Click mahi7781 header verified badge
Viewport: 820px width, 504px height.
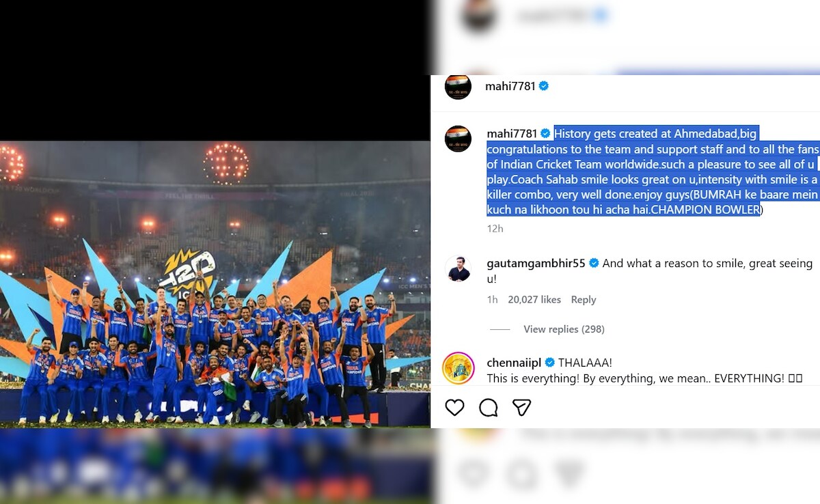(544, 86)
